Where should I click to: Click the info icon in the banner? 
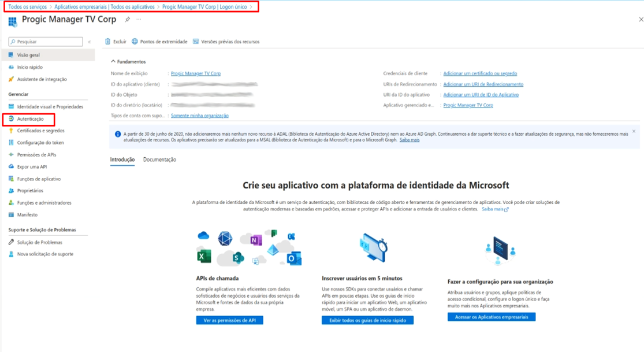[x=118, y=134]
